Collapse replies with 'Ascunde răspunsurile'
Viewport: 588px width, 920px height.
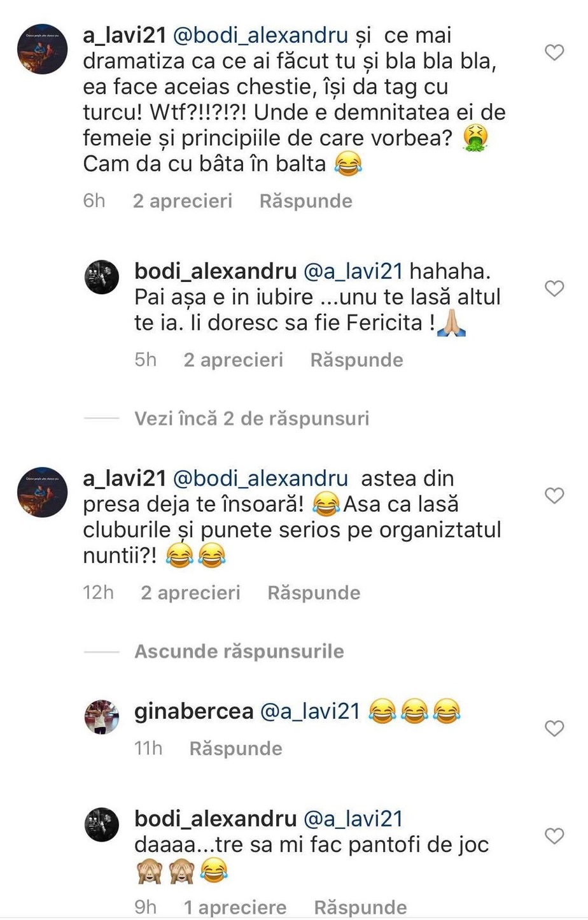pyautogui.click(x=239, y=651)
